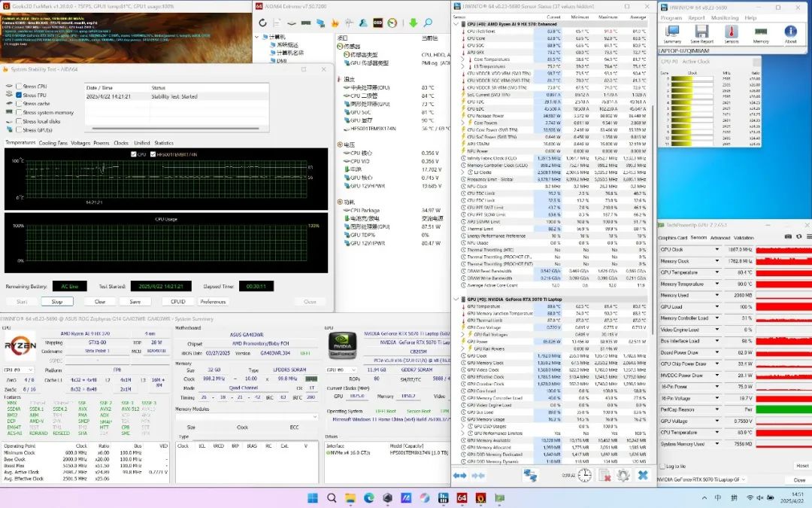
Task: Click the gauge benchmark icon in AIDA64 toolbar
Action: [392, 23]
